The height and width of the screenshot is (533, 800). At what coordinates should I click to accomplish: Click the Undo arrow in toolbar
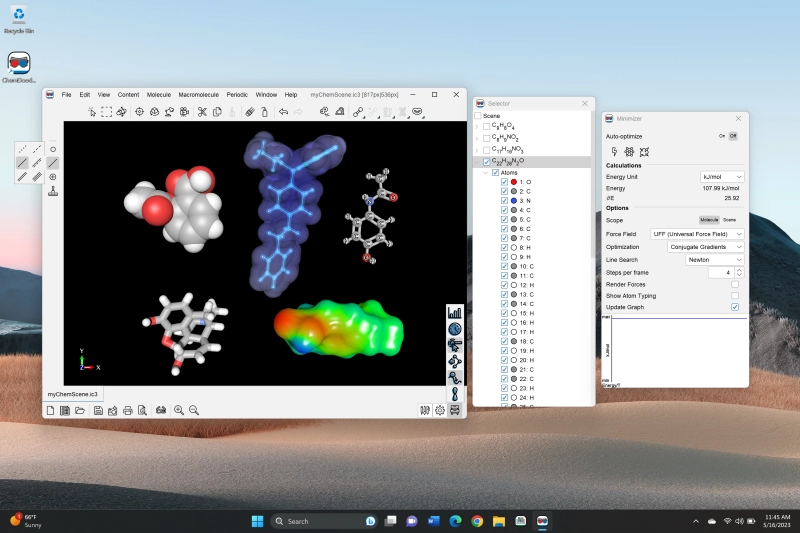click(284, 112)
